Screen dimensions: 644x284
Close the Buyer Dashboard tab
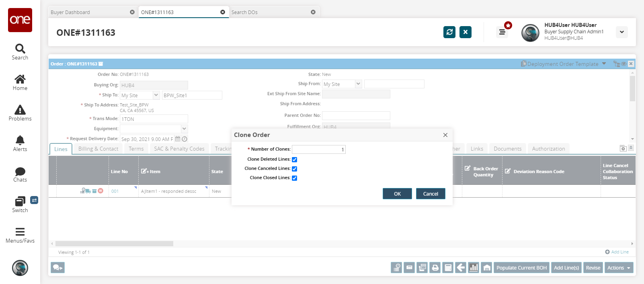132,12
